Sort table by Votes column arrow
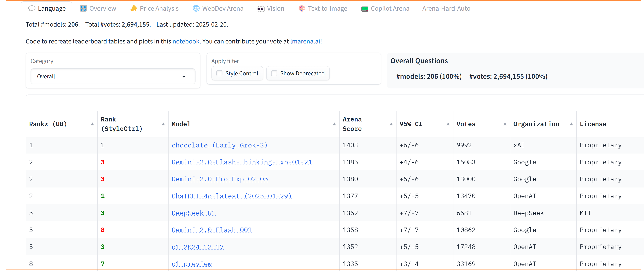 (505, 124)
